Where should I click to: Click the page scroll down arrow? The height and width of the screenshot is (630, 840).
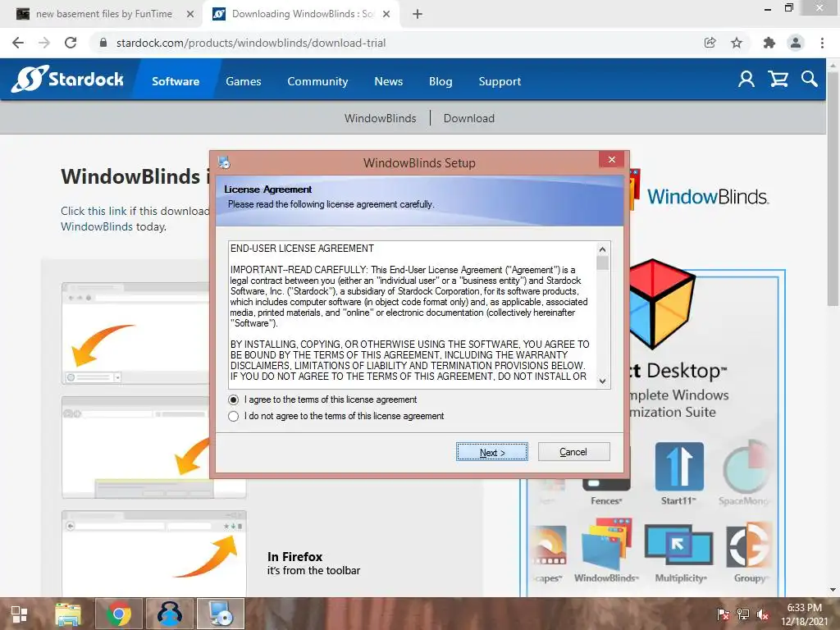click(833, 590)
